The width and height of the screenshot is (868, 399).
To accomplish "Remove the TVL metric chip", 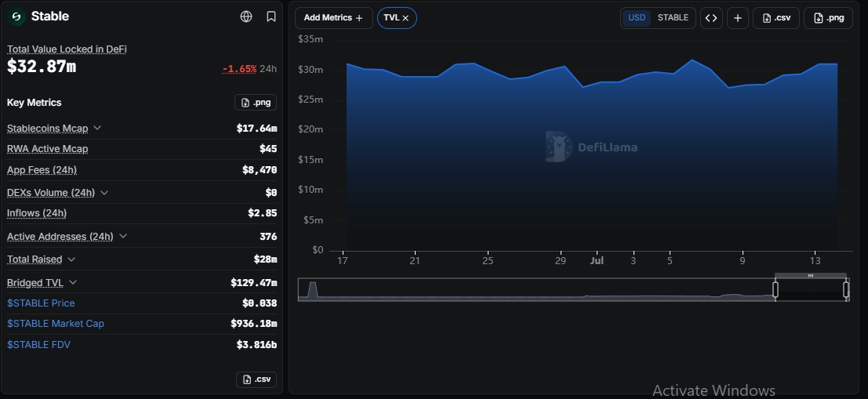I will click(x=405, y=18).
